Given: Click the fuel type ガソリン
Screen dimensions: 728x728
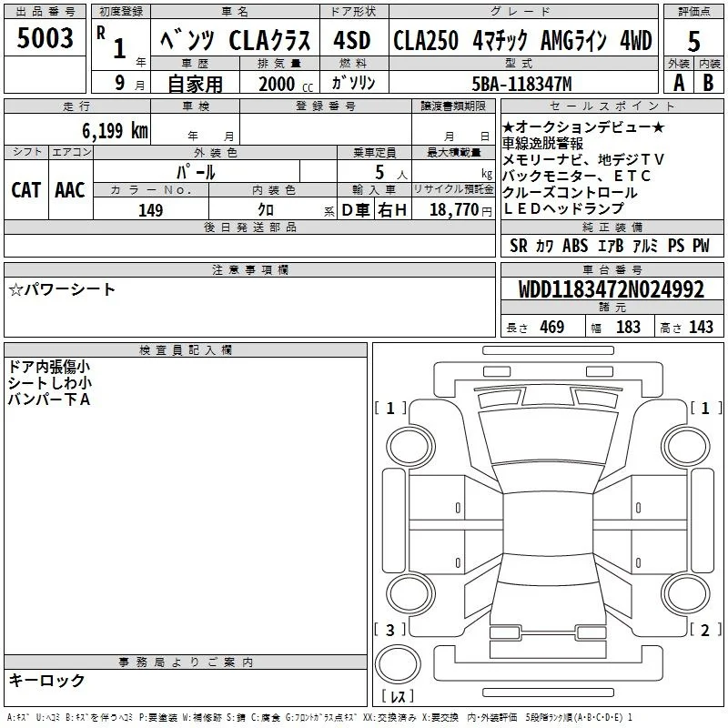Looking at the screenshot, I should click(353, 83).
